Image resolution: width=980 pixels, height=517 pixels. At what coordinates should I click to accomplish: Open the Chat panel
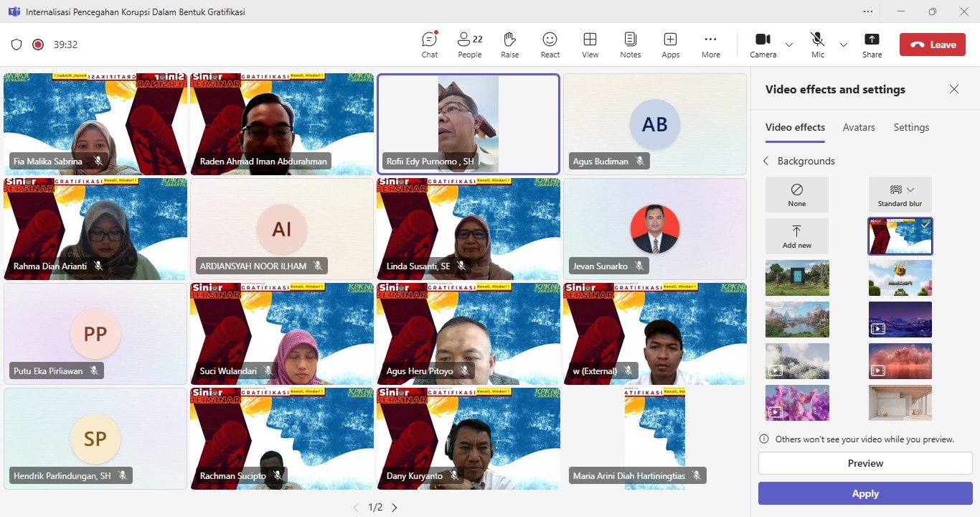pyautogui.click(x=430, y=45)
